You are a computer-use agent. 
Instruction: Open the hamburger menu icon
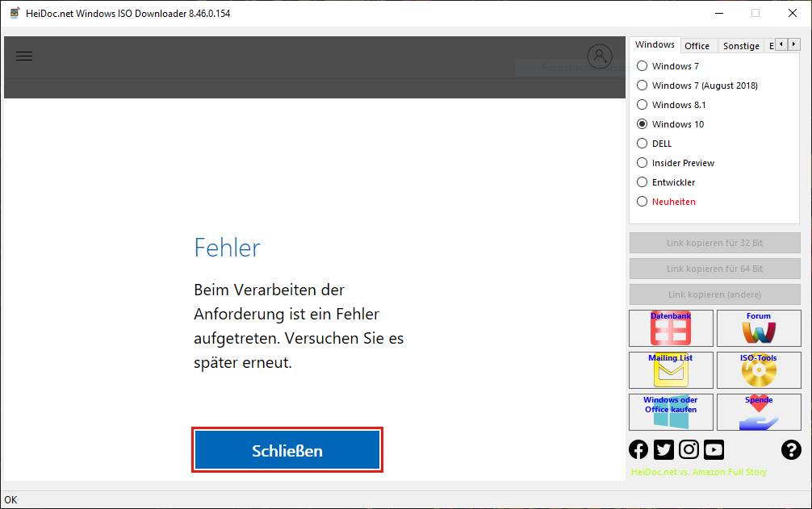coord(24,56)
